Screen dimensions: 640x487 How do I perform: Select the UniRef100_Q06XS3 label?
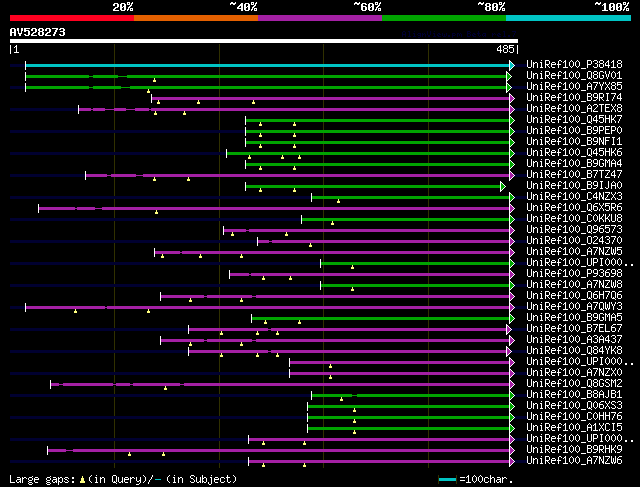(574, 406)
